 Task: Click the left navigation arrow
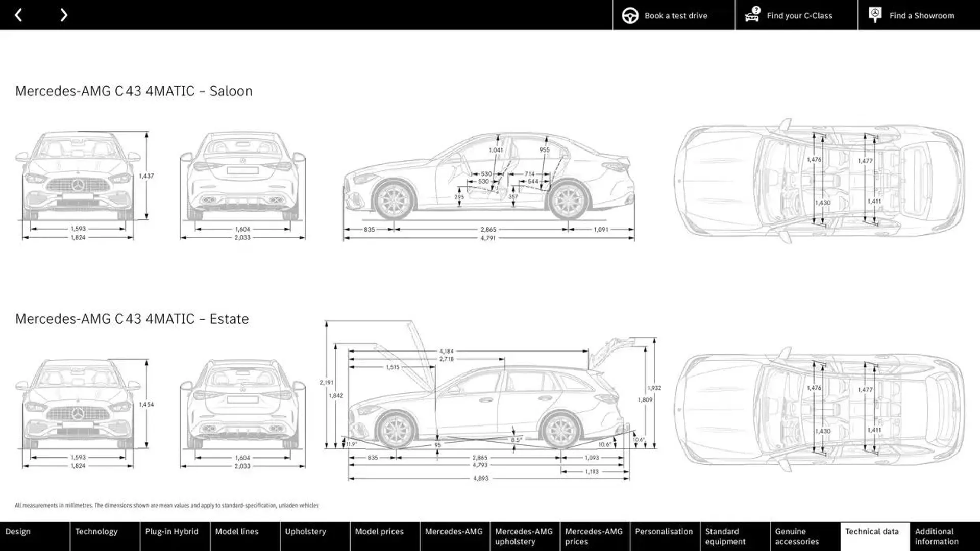18,15
